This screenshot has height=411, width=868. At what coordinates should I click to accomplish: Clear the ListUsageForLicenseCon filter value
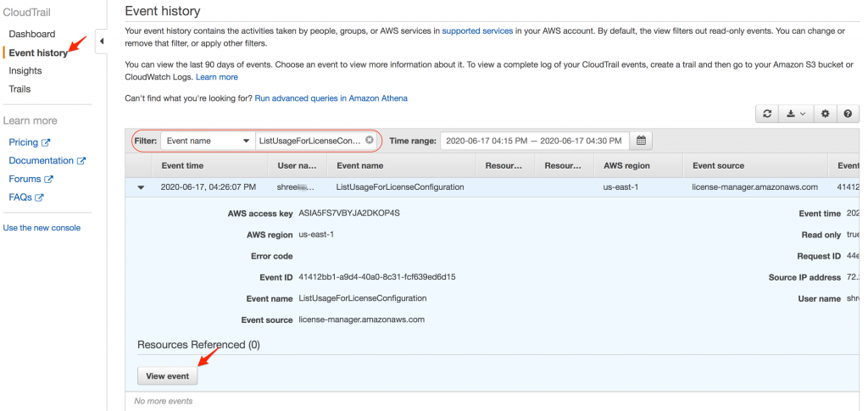tap(370, 140)
